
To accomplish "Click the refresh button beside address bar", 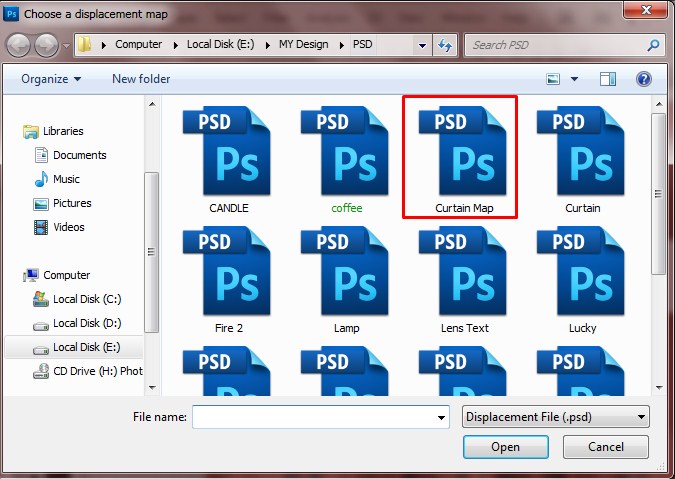I will coord(445,45).
